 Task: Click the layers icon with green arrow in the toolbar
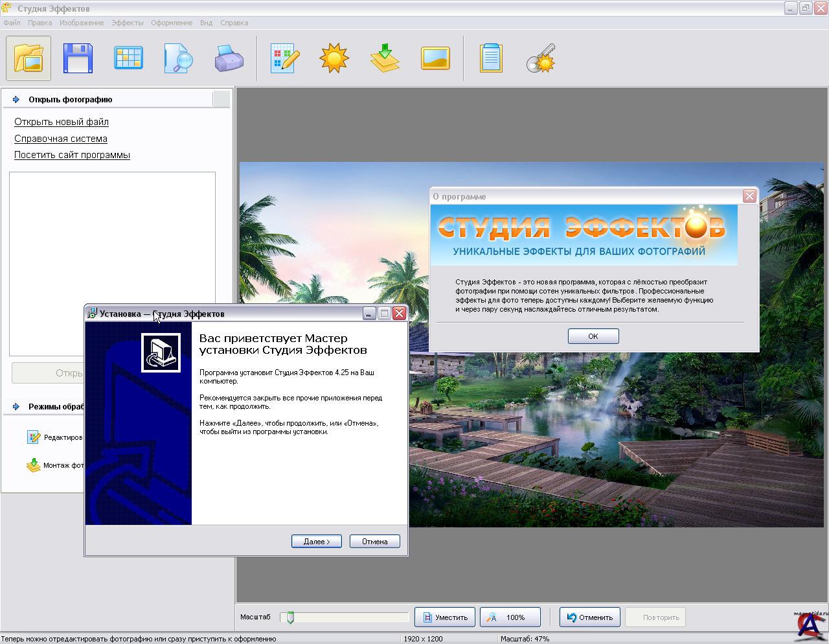(x=385, y=58)
